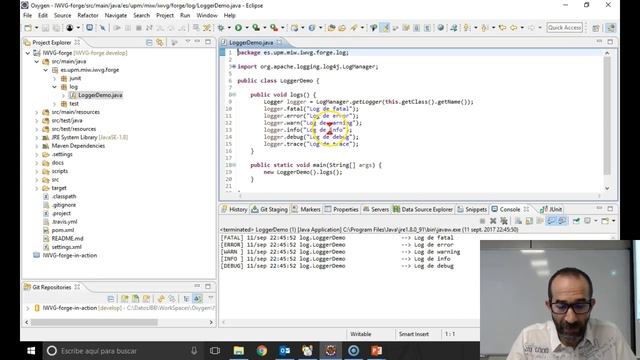Click the Java EE perspective icon

pos(611,28)
